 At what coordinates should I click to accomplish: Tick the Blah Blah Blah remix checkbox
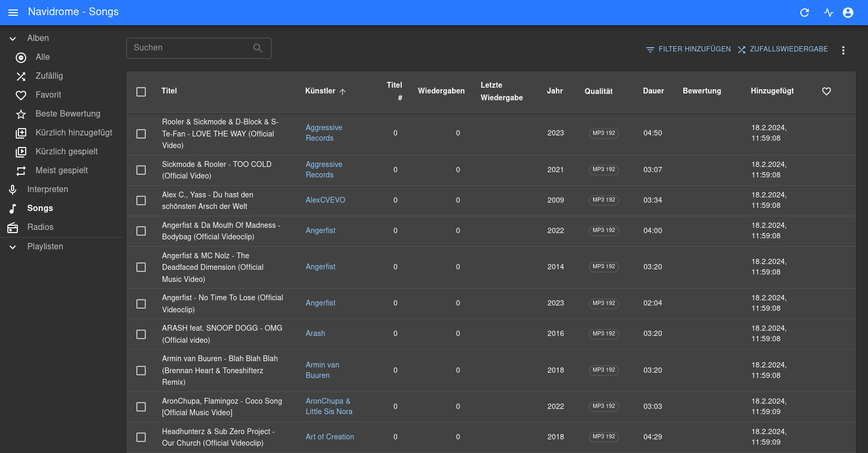141,371
